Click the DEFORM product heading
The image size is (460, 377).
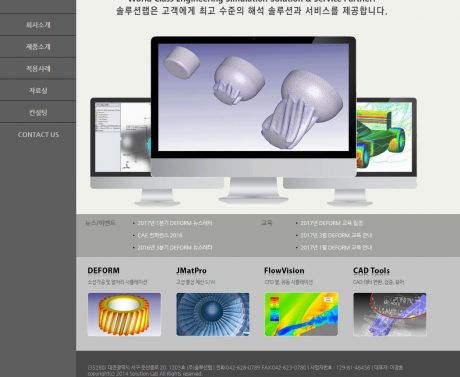point(103,271)
